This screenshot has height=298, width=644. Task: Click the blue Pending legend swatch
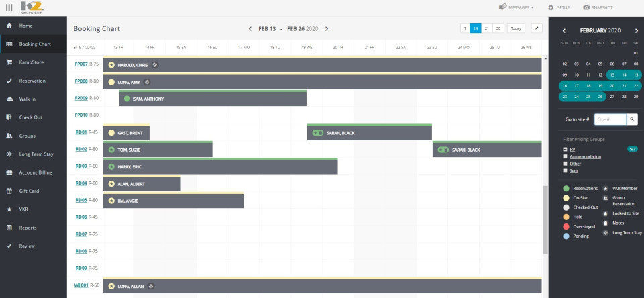click(x=566, y=236)
